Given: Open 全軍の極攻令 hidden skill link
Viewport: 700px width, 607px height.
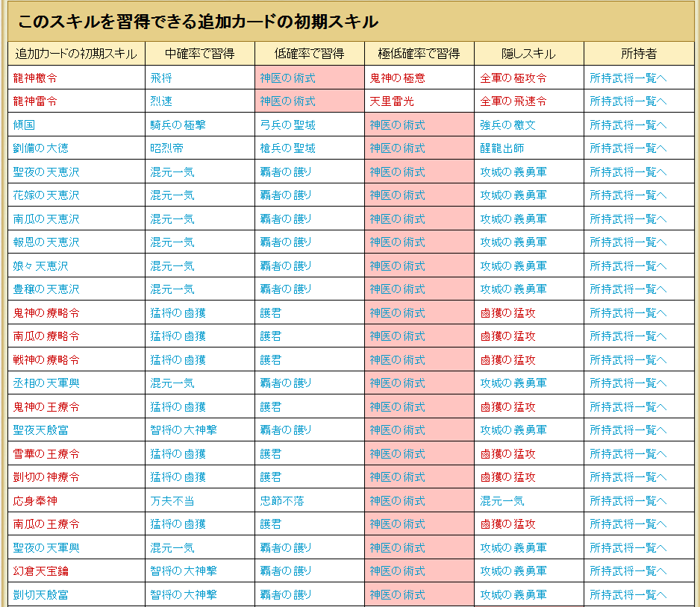Looking at the screenshot, I should [513, 78].
